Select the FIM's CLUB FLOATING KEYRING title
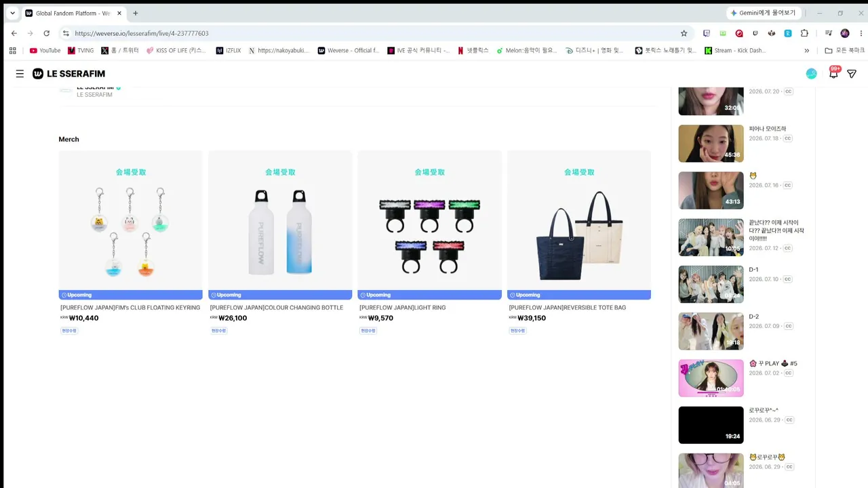Image resolution: width=868 pixels, height=488 pixels. (x=130, y=308)
